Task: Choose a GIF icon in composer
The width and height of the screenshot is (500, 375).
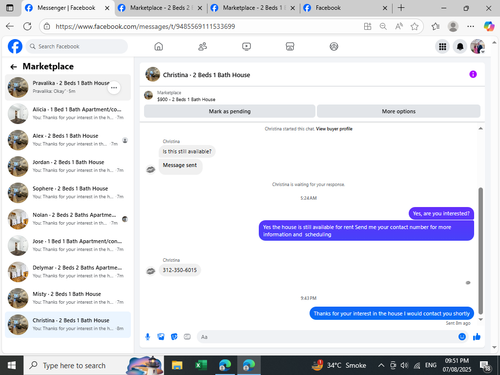Action: [x=187, y=337]
